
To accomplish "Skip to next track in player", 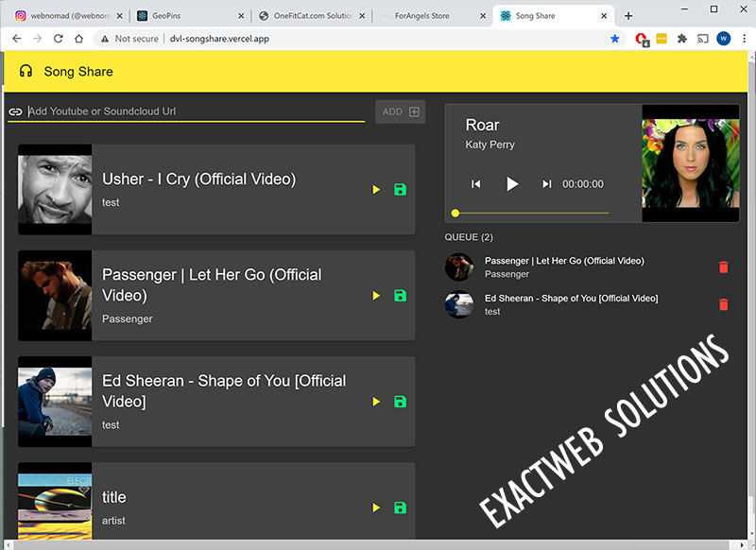I will point(547,183).
